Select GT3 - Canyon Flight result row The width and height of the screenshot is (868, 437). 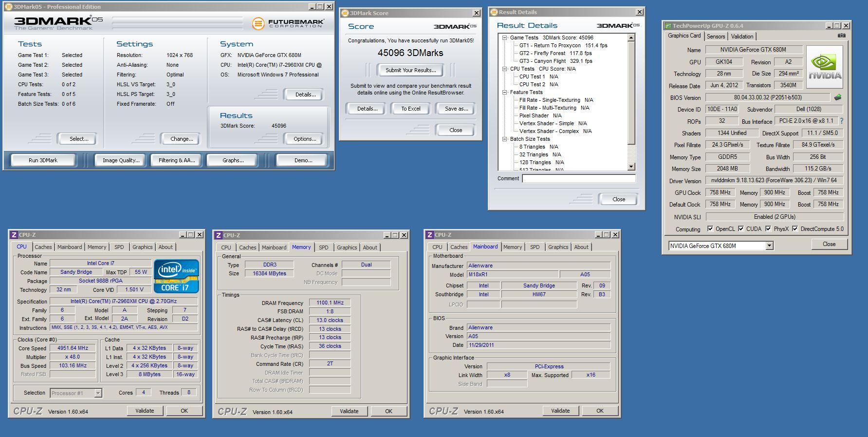pyautogui.click(x=556, y=61)
